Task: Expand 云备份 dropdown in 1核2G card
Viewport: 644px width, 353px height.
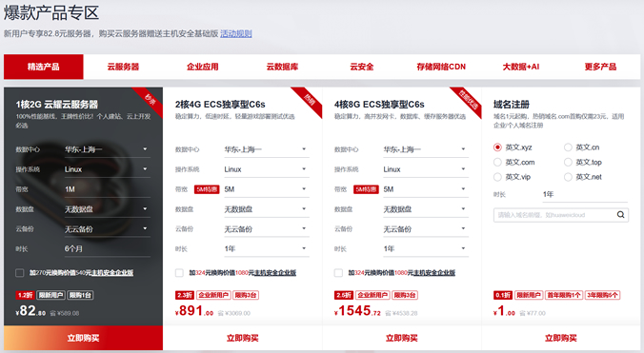Action: point(108,228)
